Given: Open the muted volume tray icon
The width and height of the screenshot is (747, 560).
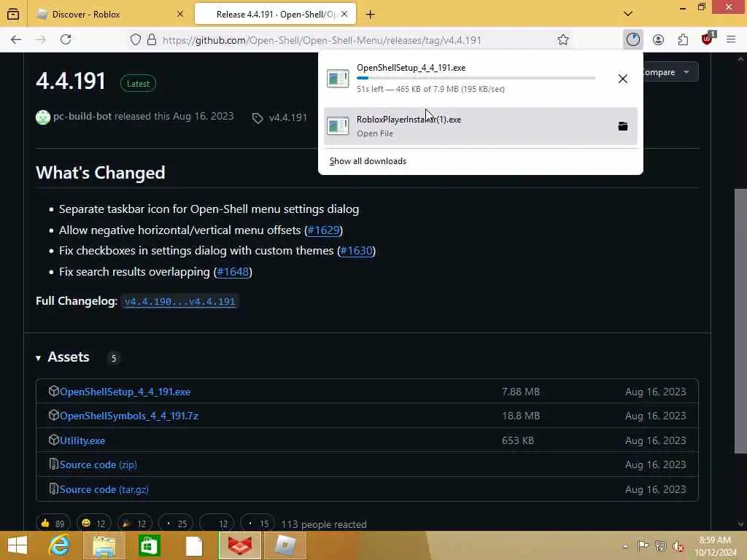Looking at the screenshot, I should (678, 546).
